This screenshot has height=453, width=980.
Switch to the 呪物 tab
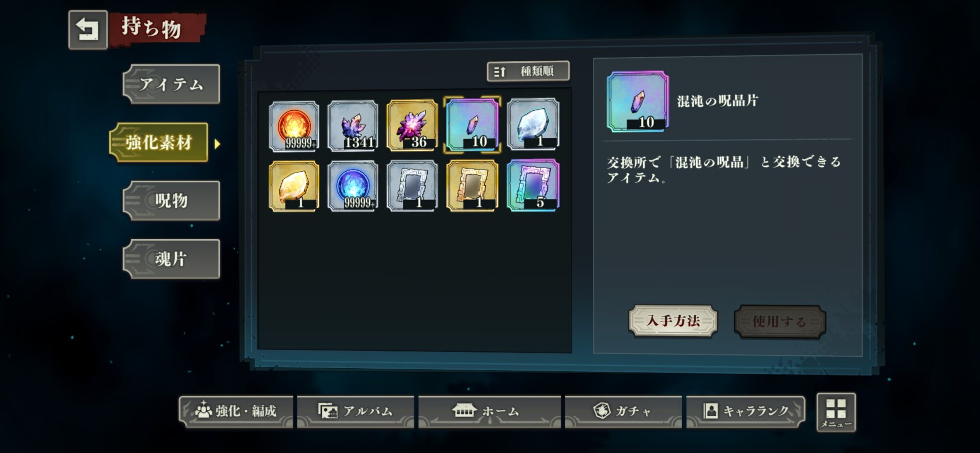click(x=171, y=201)
